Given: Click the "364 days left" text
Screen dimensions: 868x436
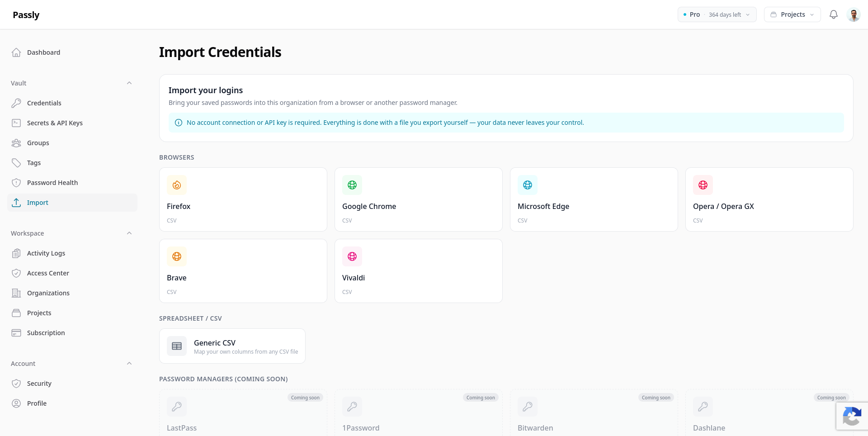Looking at the screenshot, I should (725, 15).
